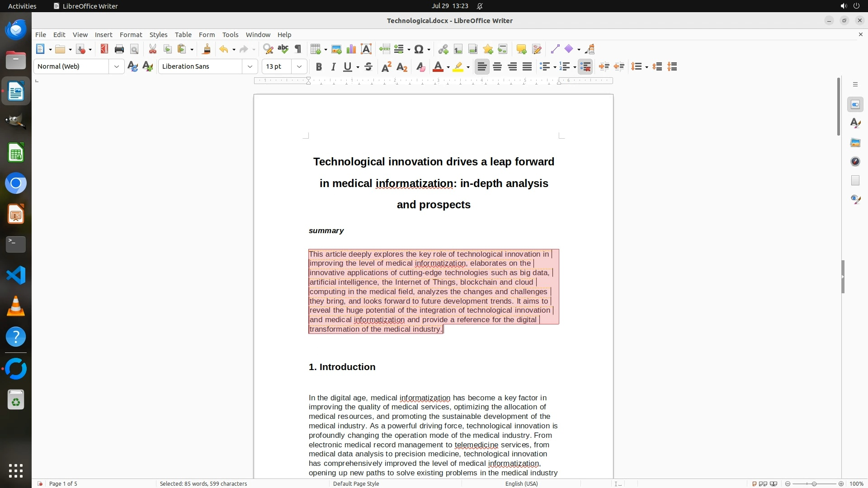
Task: Open LibreOffice Calc from the dock
Action: click(16, 153)
